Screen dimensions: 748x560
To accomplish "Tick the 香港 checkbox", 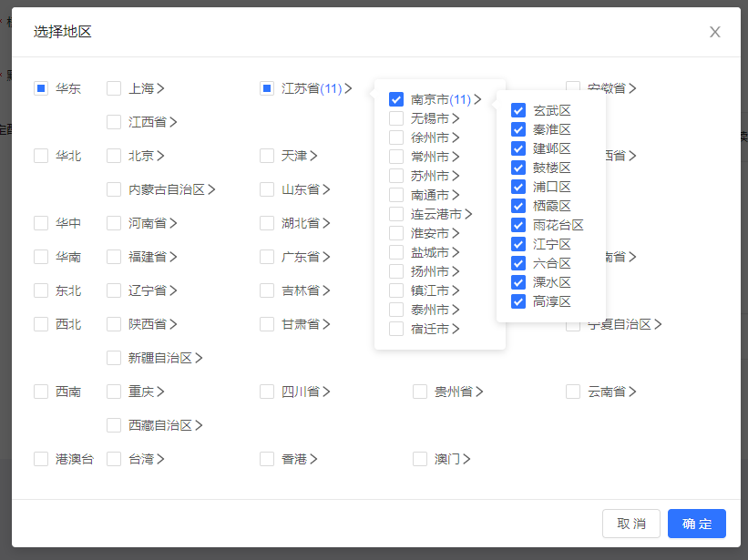I will point(267,459).
